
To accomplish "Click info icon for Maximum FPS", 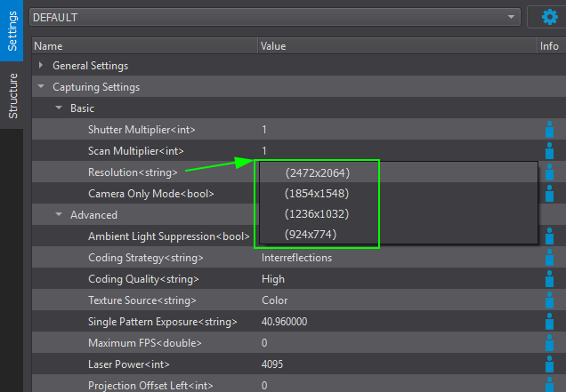I will tap(549, 343).
